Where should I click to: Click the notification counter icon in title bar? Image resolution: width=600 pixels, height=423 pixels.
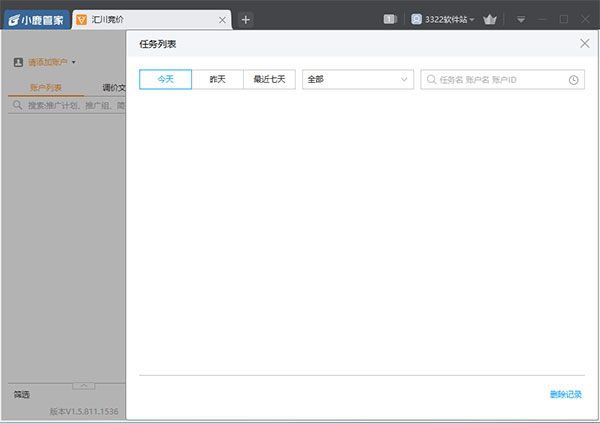point(390,19)
